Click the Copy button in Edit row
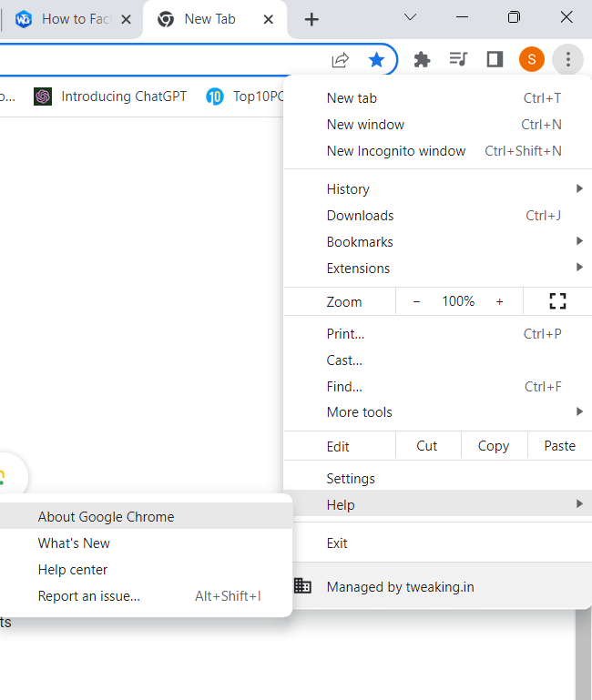The width and height of the screenshot is (592, 700). click(494, 446)
